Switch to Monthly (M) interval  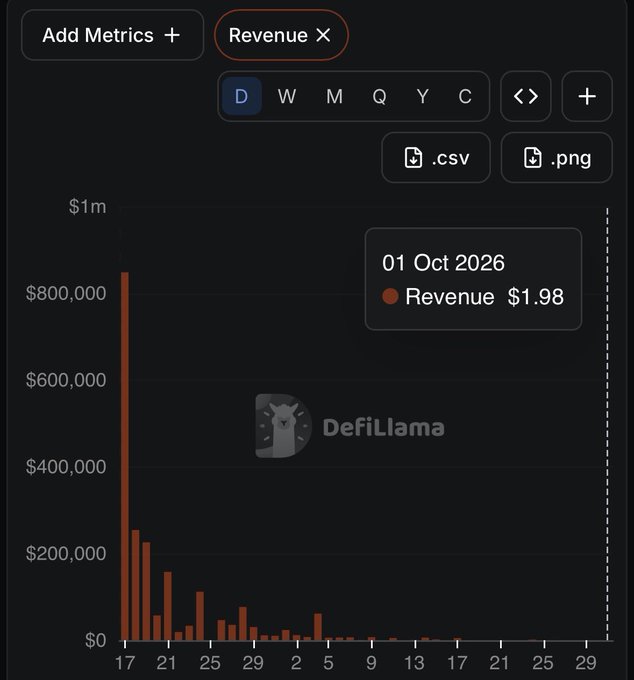tap(334, 96)
